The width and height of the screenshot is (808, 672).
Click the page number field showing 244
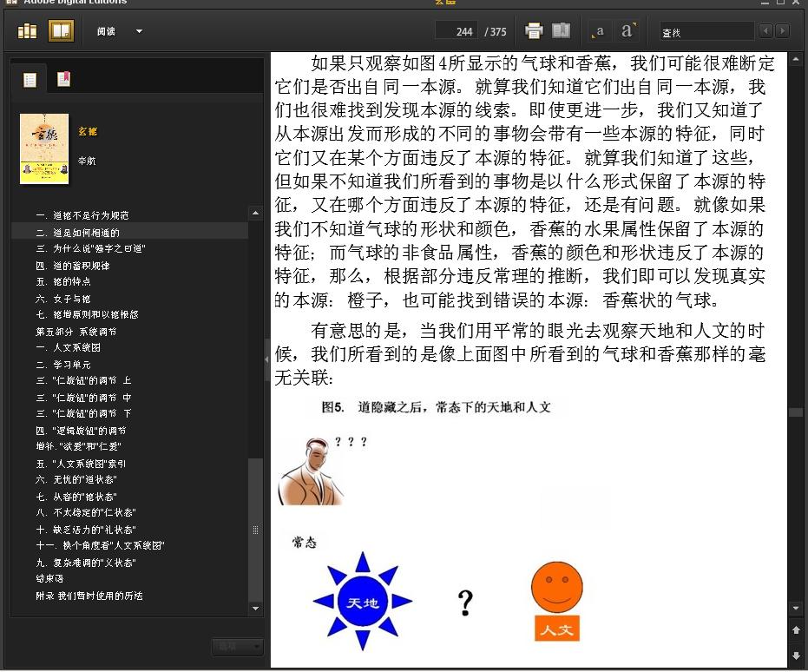[x=457, y=31]
